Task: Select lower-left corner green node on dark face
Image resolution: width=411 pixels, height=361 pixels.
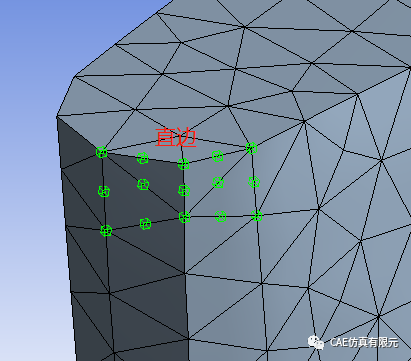Action: pos(106,230)
